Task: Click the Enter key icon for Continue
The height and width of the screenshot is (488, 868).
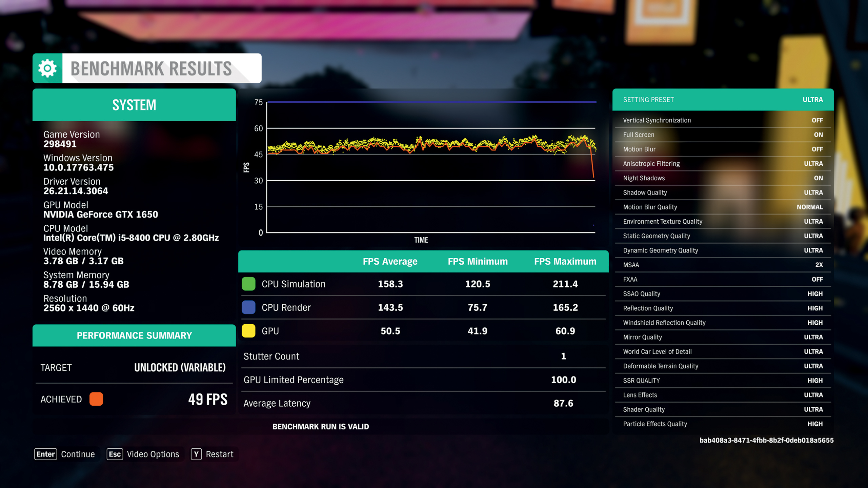Action: pyautogui.click(x=45, y=454)
